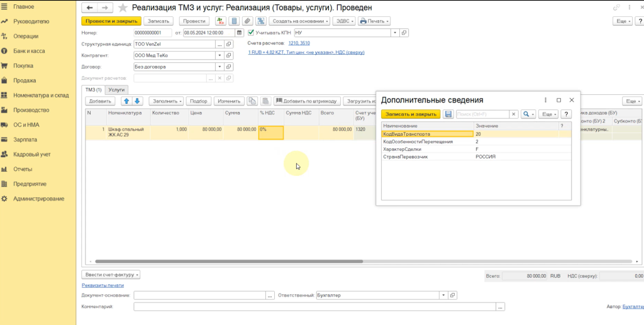Save additional info via floppy disk icon
This screenshot has width=644, height=325.
[448, 114]
